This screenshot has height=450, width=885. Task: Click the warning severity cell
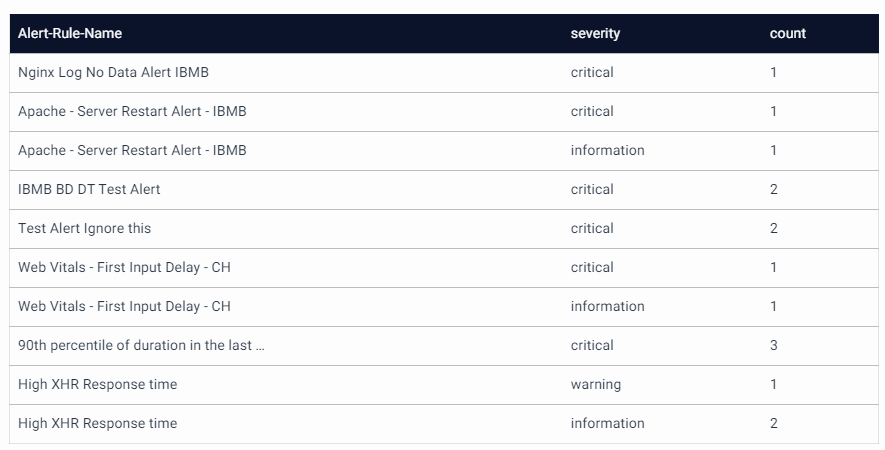click(595, 384)
